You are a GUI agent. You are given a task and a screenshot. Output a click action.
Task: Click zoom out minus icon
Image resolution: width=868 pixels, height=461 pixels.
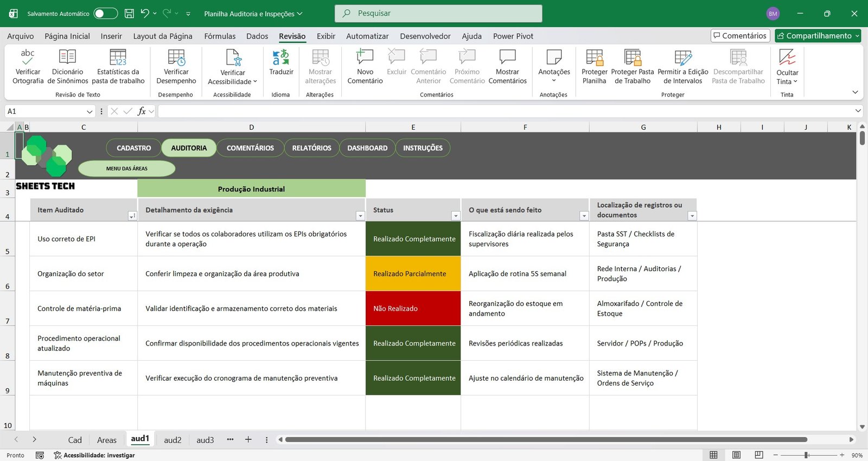click(x=775, y=455)
